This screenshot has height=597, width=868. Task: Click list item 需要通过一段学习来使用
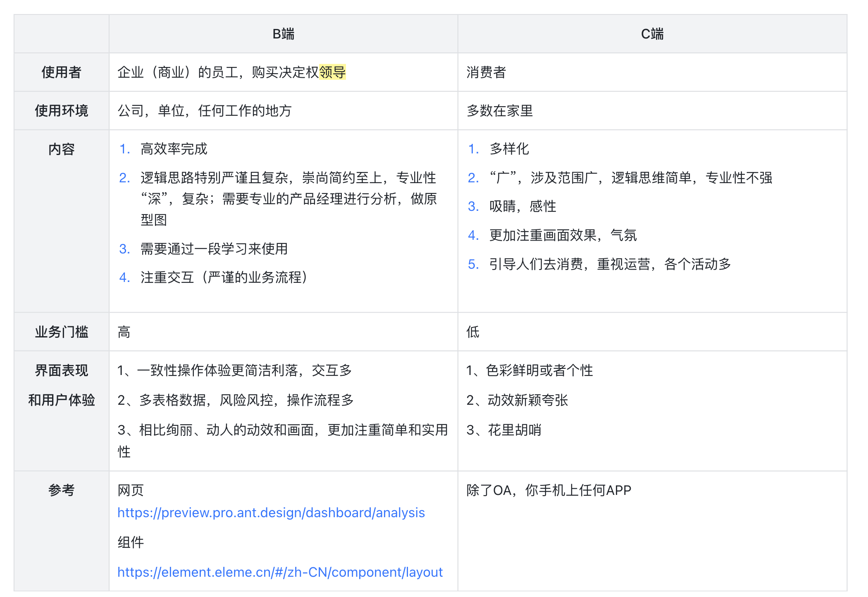click(x=214, y=249)
